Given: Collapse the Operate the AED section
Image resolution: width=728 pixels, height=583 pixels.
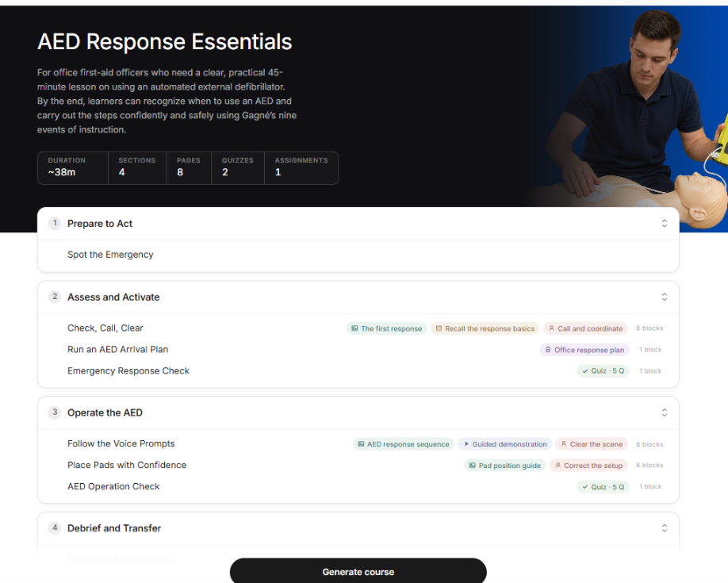Looking at the screenshot, I should pos(665,412).
